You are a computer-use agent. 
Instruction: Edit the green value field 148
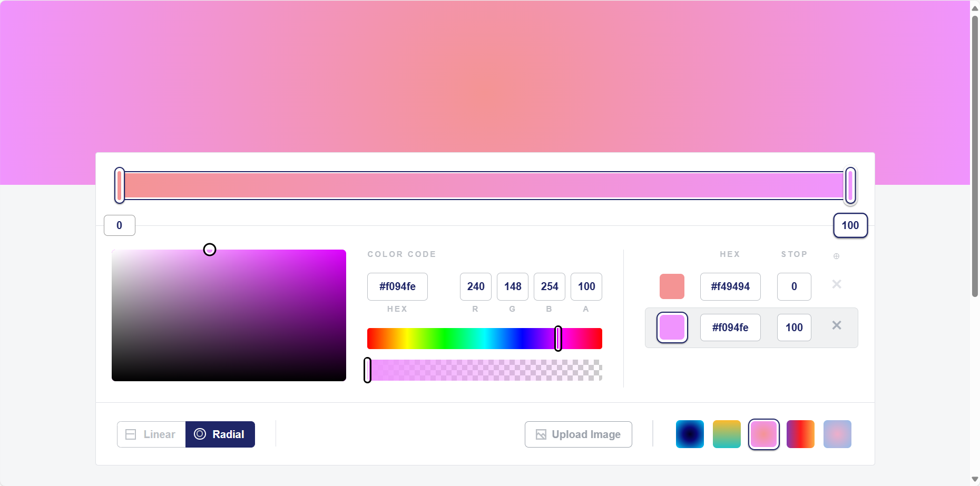(513, 286)
